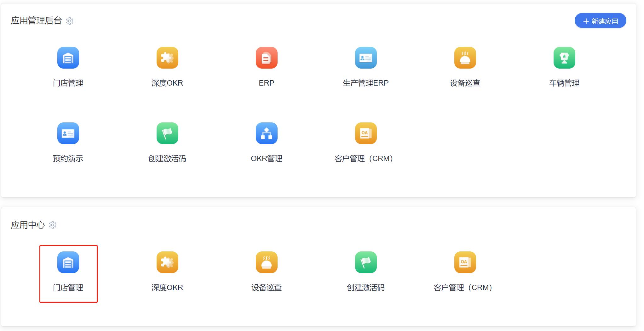Click the OKR管理 label text
Image resolution: width=644 pixels, height=331 pixels.
(x=267, y=159)
